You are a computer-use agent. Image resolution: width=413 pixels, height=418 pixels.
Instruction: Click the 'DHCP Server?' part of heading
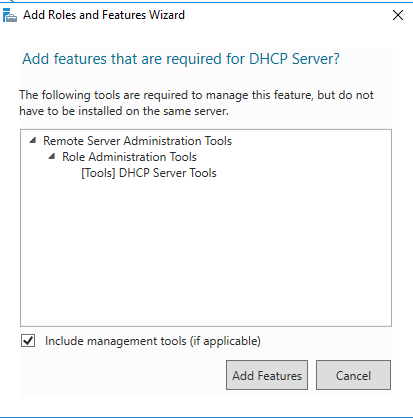click(294, 59)
